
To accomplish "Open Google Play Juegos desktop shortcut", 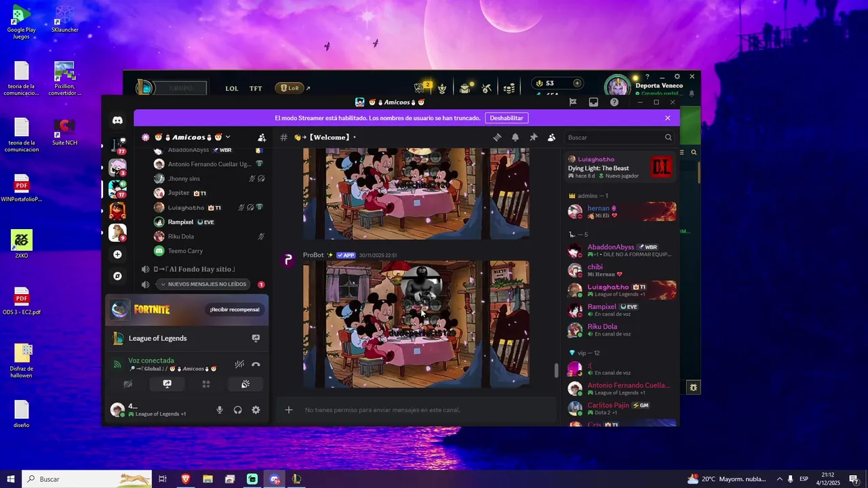I will click(21, 22).
